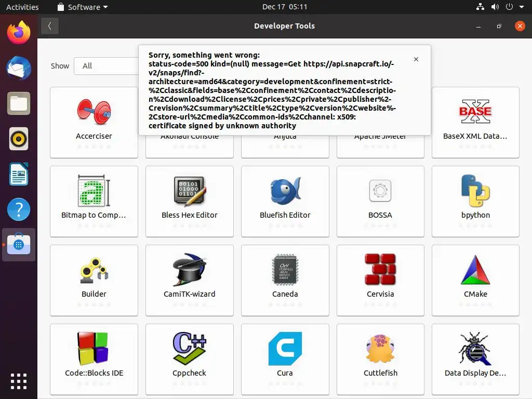
Task: Open Help from the dock
Action: pos(19,209)
